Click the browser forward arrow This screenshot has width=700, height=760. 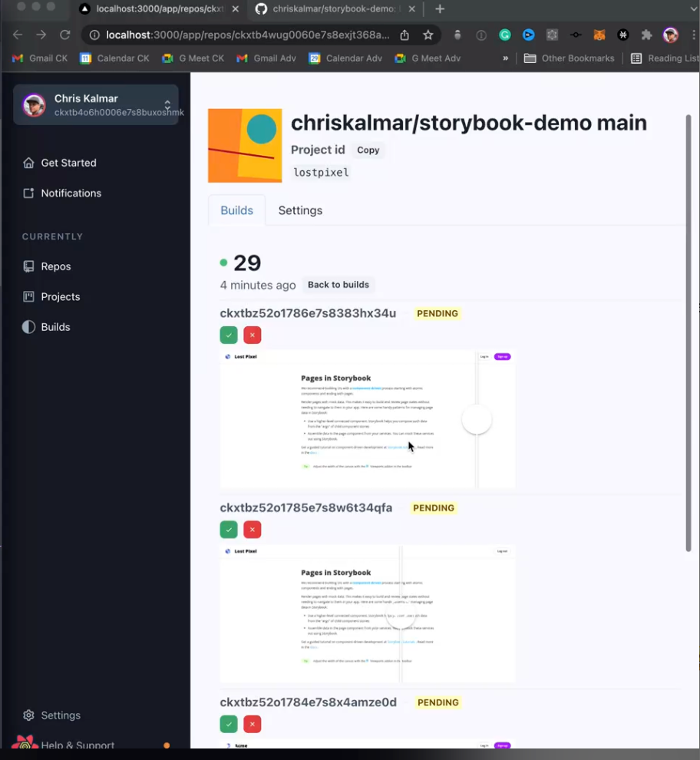(41, 35)
